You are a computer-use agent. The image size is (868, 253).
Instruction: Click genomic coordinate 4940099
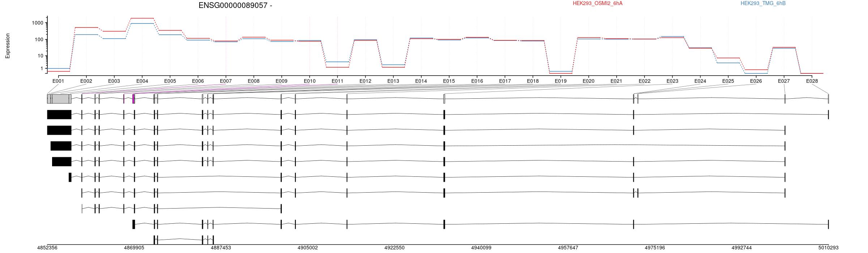(x=481, y=248)
